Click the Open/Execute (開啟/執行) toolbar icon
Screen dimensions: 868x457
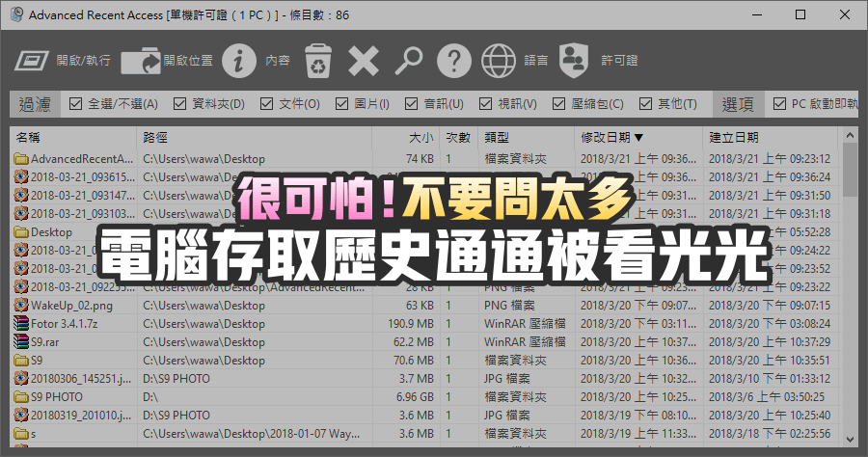pyautogui.click(x=32, y=60)
